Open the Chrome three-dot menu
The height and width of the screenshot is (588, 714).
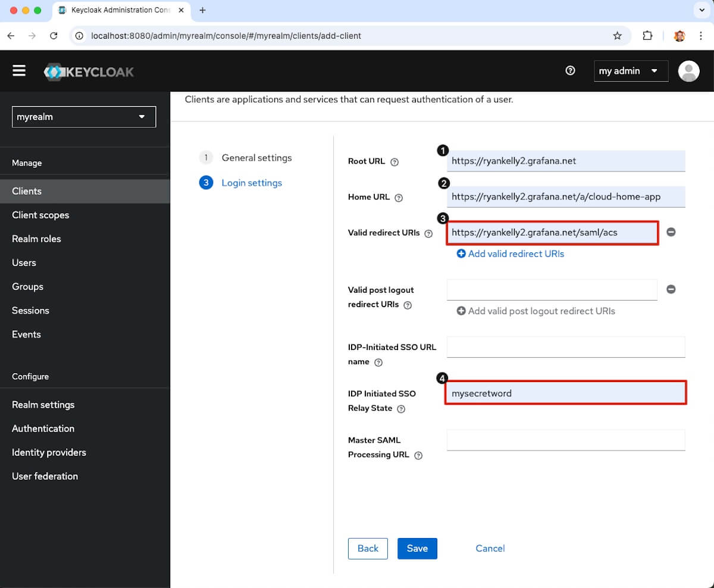(x=702, y=36)
